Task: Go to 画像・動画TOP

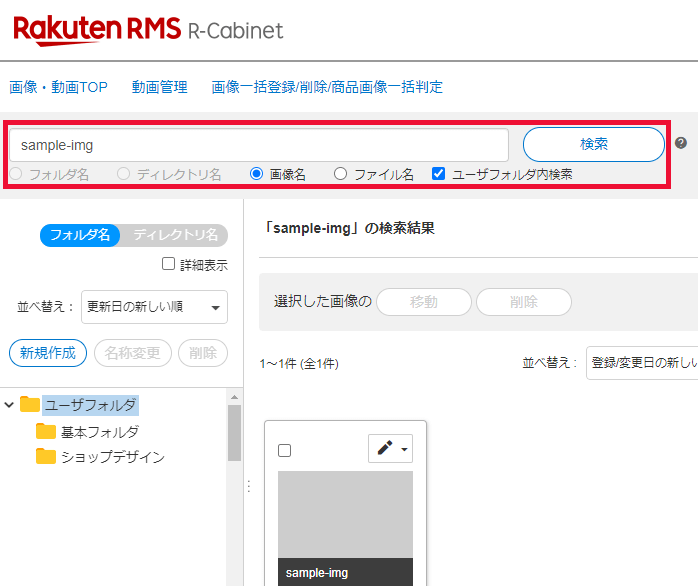Action: click(x=58, y=87)
